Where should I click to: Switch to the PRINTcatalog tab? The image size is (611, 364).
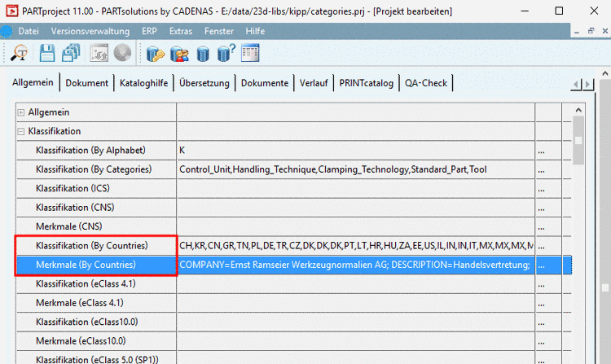point(367,83)
